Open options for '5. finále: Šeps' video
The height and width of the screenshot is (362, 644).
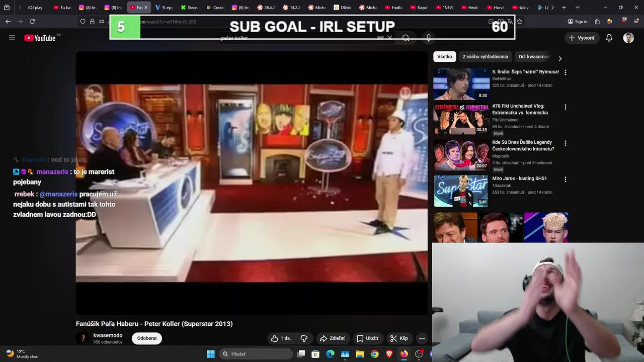click(x=566, y=72)
